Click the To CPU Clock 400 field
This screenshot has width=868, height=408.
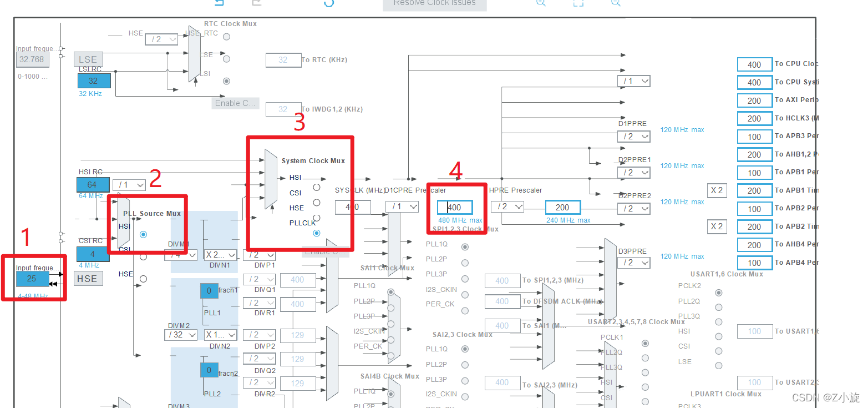click(x=754, y=64)
